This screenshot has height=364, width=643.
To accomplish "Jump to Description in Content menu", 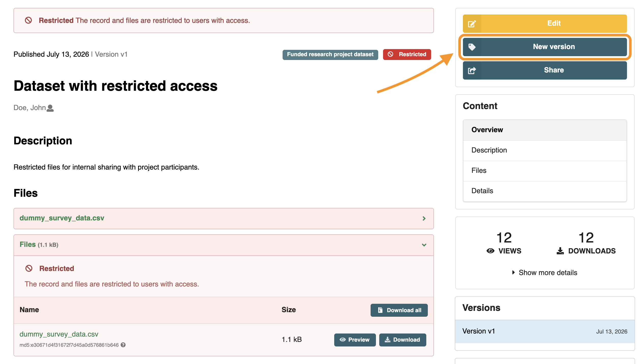I will [545, 150].
